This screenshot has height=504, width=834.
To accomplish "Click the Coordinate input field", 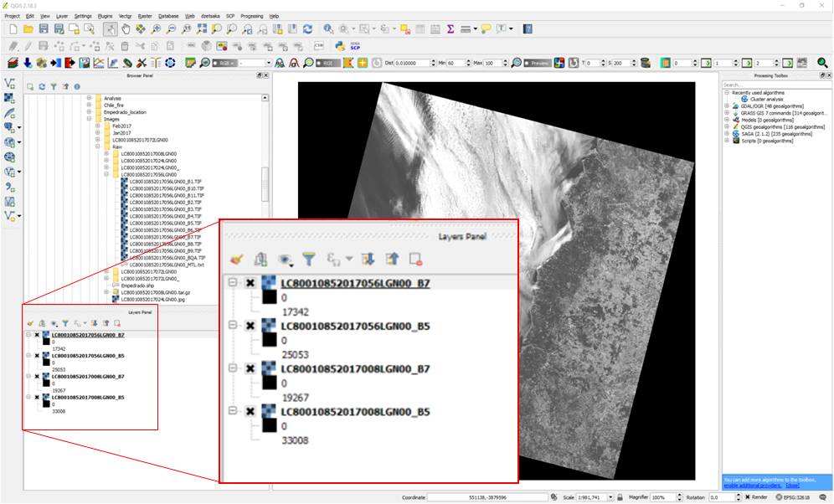I will [486, 497].
